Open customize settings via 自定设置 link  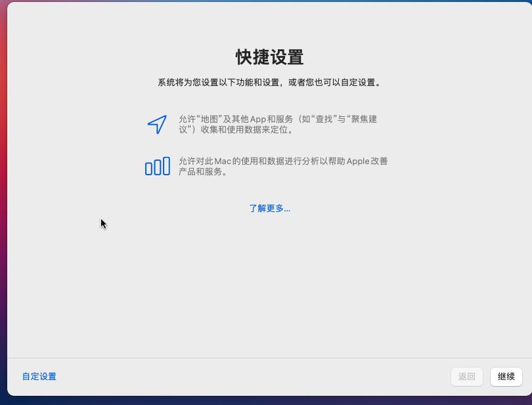(38, 377)
